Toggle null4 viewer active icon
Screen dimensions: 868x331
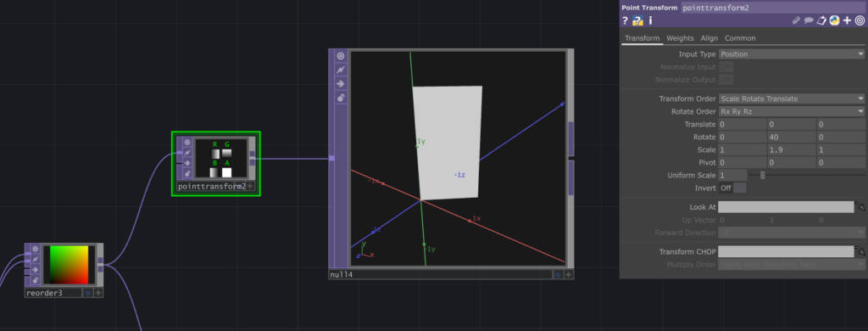click(341, 55)
